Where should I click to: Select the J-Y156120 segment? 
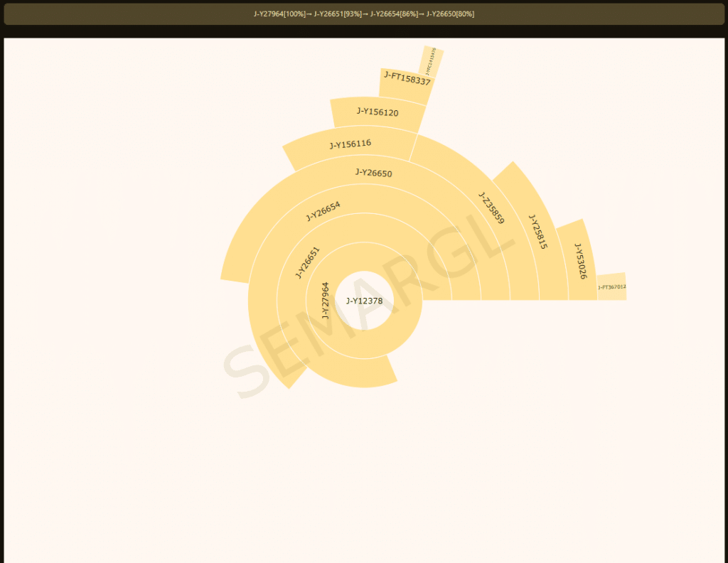pyautogui.click(x=377, y=112)
